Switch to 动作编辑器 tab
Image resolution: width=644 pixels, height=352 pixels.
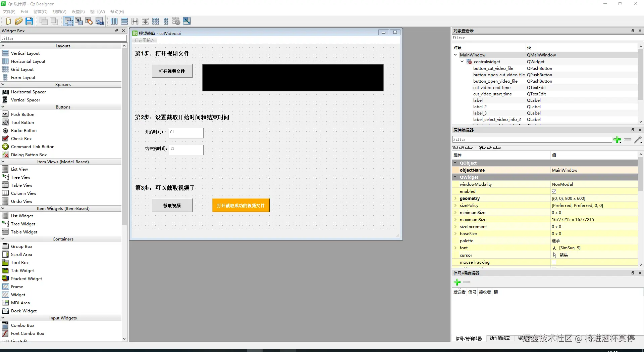coord(500,338)
